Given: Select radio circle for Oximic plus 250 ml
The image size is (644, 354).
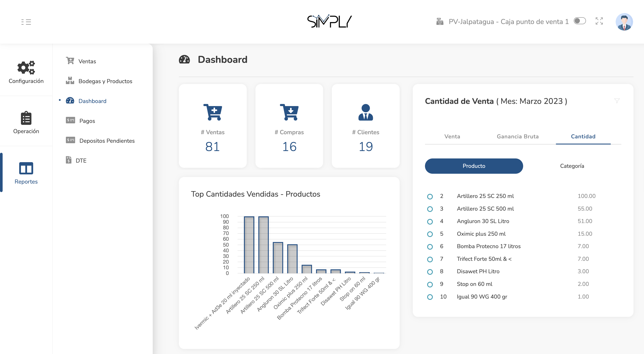Looking at the screenshot, I should [430, 234].
